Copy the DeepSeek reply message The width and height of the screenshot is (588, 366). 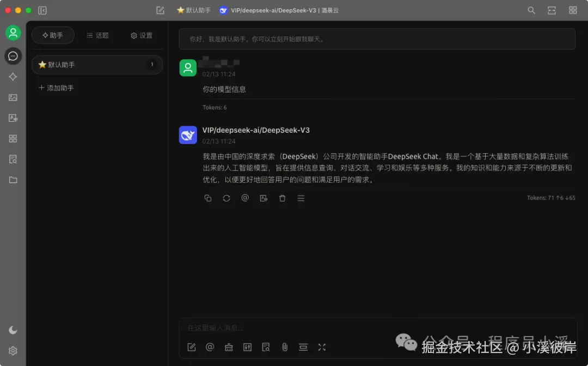[x=208, y=198]
